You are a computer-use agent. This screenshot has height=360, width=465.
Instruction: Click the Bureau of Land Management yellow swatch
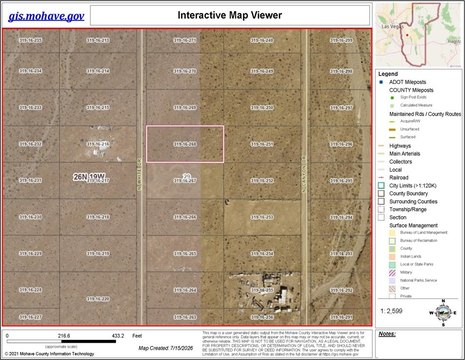coord(392,233)
